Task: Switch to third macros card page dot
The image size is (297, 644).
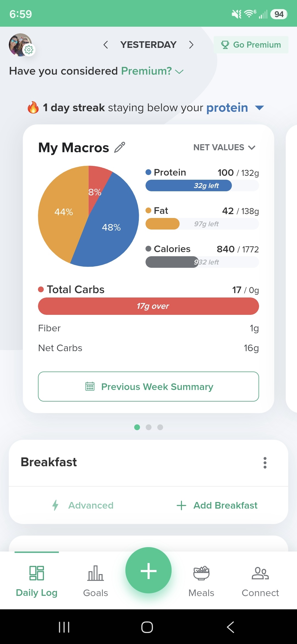Action: coord(160,427)
